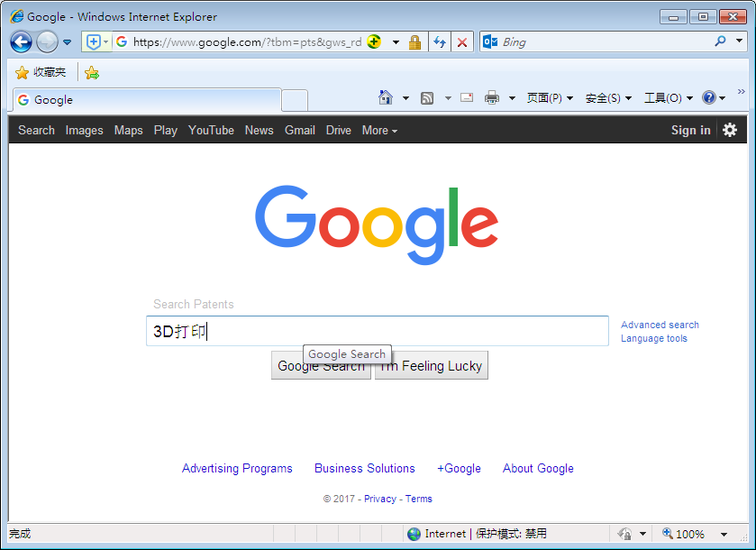This screenshot has height=550, width=756.
Task: Open Play in Google black bar
Action: (x=166, y=130)
